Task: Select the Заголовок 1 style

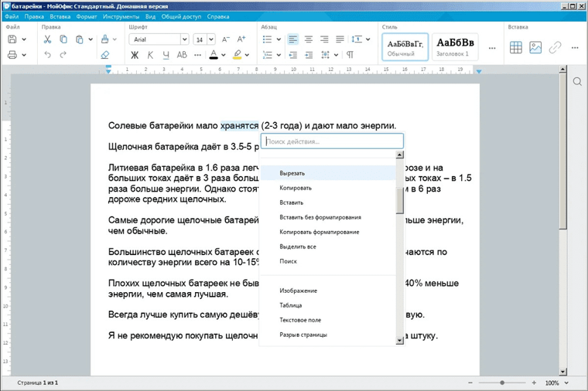Action: click(455, 47)
